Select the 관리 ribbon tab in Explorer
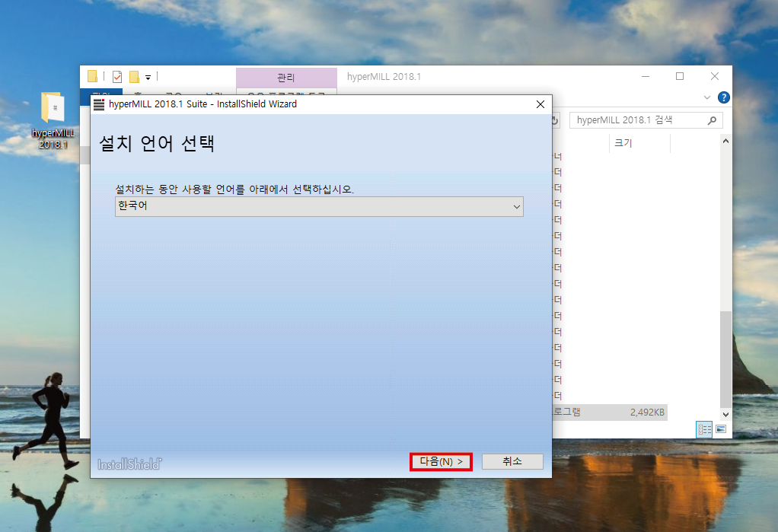The image size is (778, 532). click(286, 78)
